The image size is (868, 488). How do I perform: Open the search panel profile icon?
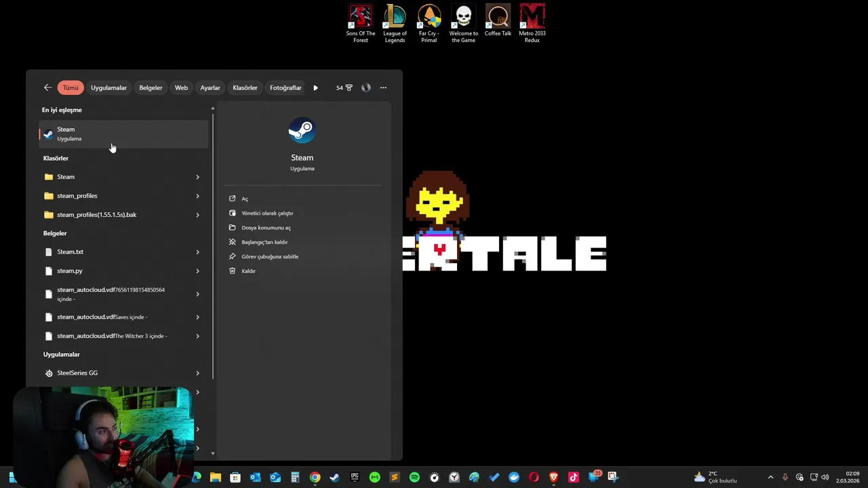[x=366, y=87]
